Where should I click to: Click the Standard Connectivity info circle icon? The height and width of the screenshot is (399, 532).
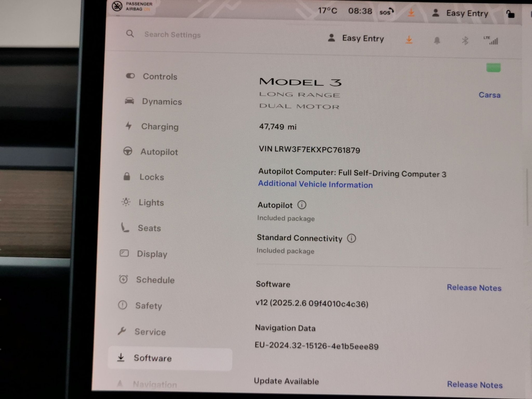[351, 238]
